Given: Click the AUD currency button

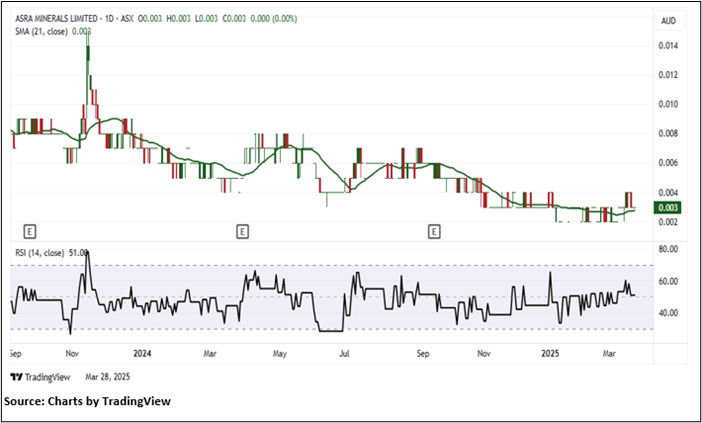Looking at the screenshot, I should (668, 21).
